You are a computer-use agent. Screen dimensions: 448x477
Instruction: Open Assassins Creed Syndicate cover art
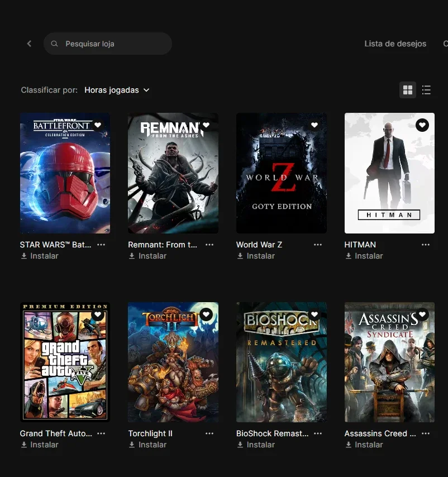[x=389, y=362]
